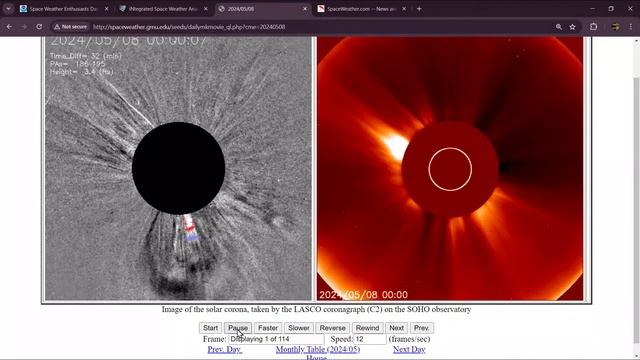Screen dimensions: 640x360
Task: Advance one frame with the Next button
Action: tap(396, 328)
